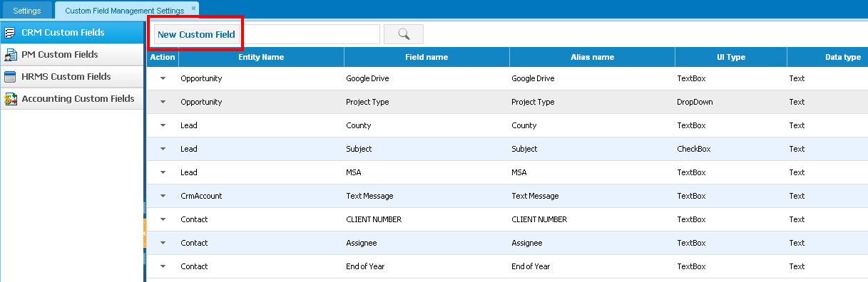
Task: Click the New Custom Field button
Action: pyautogui.click(x=196, y=34)
